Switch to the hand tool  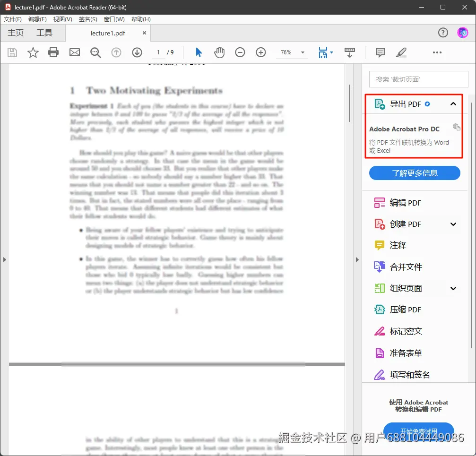pos(219,52)
